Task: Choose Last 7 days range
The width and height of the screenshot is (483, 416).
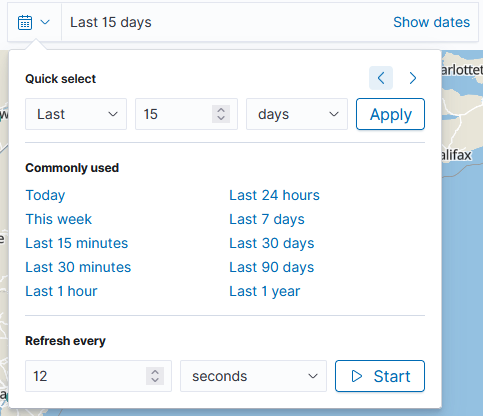Action: [x=267, y=219]
